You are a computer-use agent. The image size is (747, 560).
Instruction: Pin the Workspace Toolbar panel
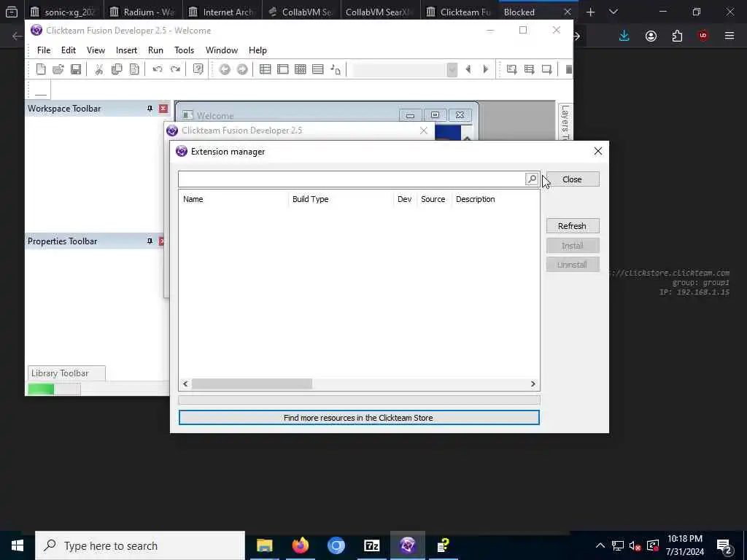click(x=150, y=109)
